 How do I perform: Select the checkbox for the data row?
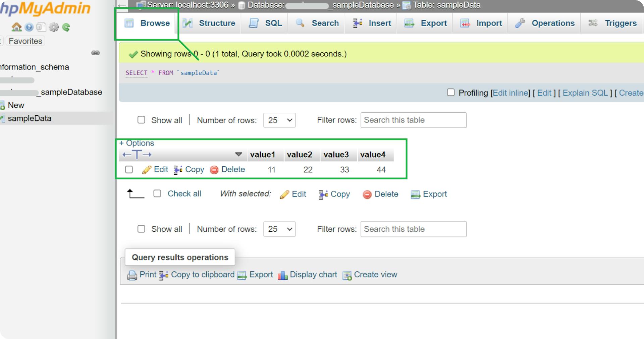129,170
